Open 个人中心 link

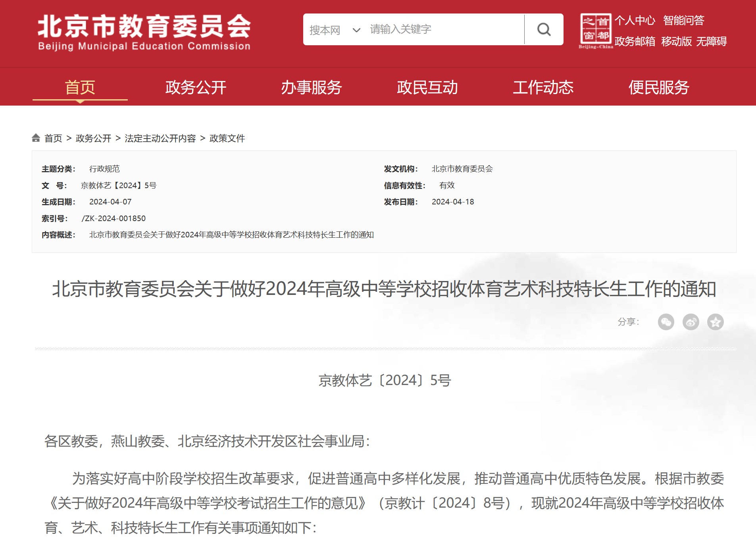(x=635, y=20)
